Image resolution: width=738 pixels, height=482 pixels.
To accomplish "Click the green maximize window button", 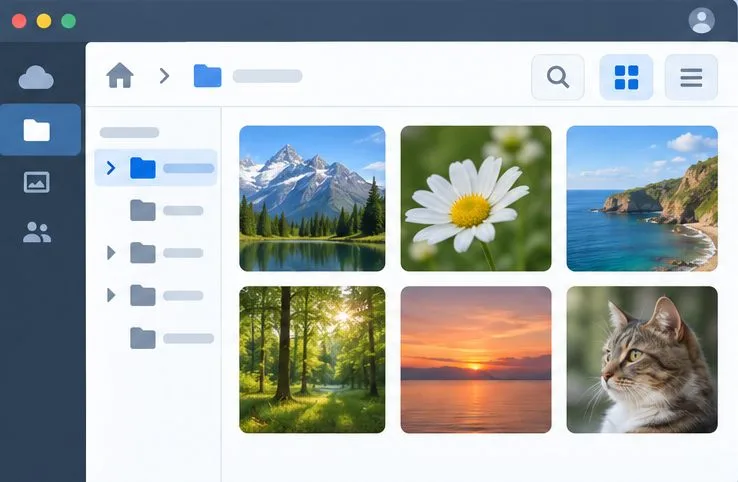I will (69, 21).
